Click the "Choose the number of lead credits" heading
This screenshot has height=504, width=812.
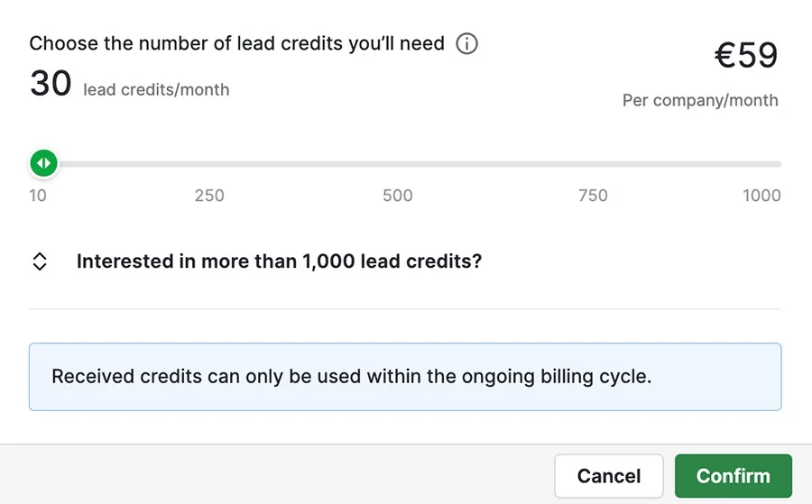tap(236, 43)
